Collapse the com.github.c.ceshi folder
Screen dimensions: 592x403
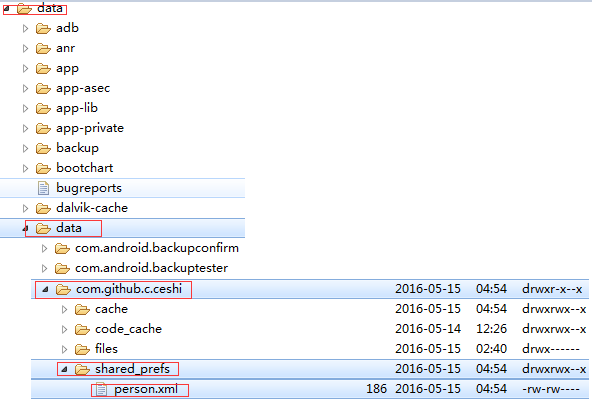tap(45, 290)
